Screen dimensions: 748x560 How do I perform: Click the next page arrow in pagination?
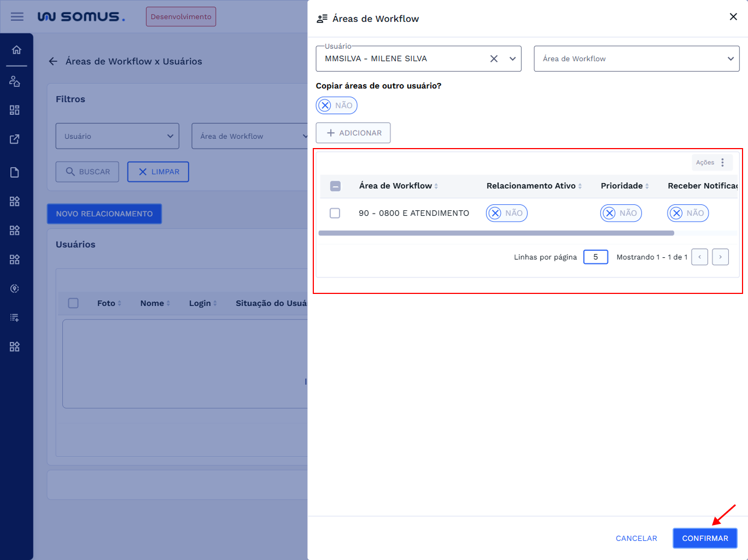tap(720, 257)
